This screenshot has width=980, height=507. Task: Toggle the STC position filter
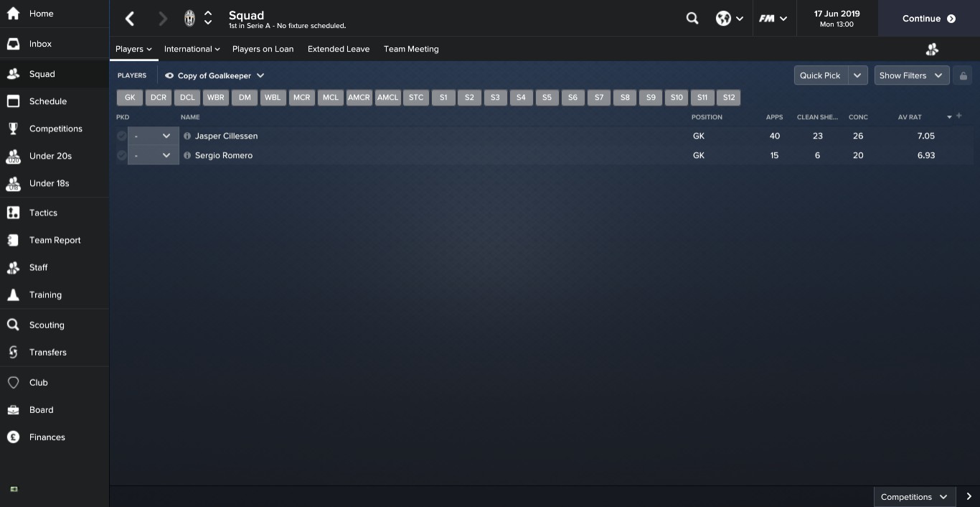(416, 98)
